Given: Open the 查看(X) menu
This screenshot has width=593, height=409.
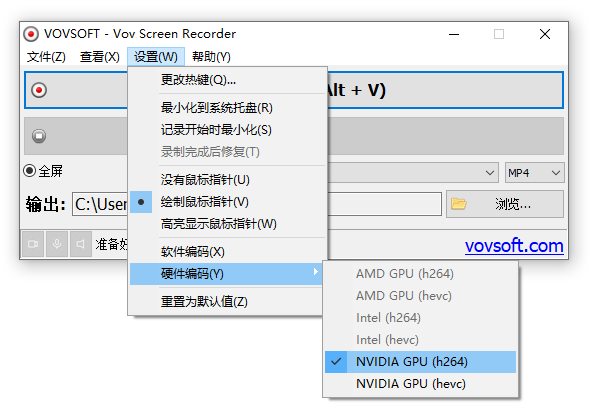Looking at the screenshot, I should coord(99,57).
